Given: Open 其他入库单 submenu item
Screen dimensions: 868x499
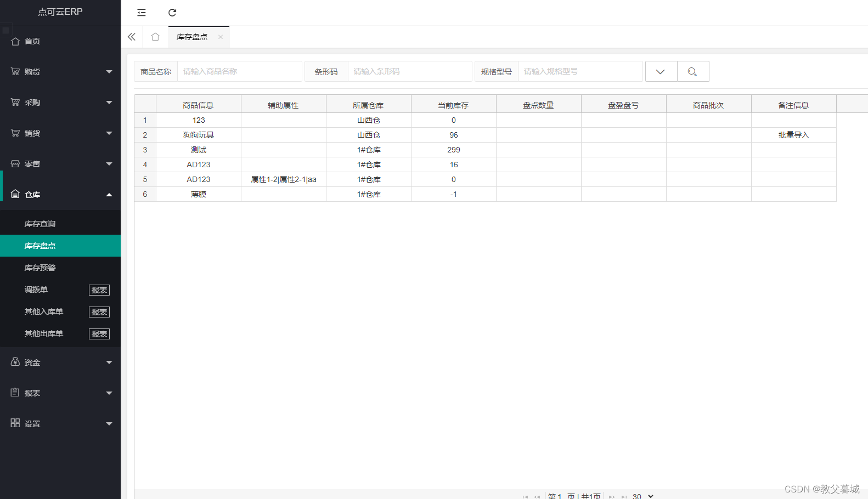Looking at the screenshot, I should (44, 311).
